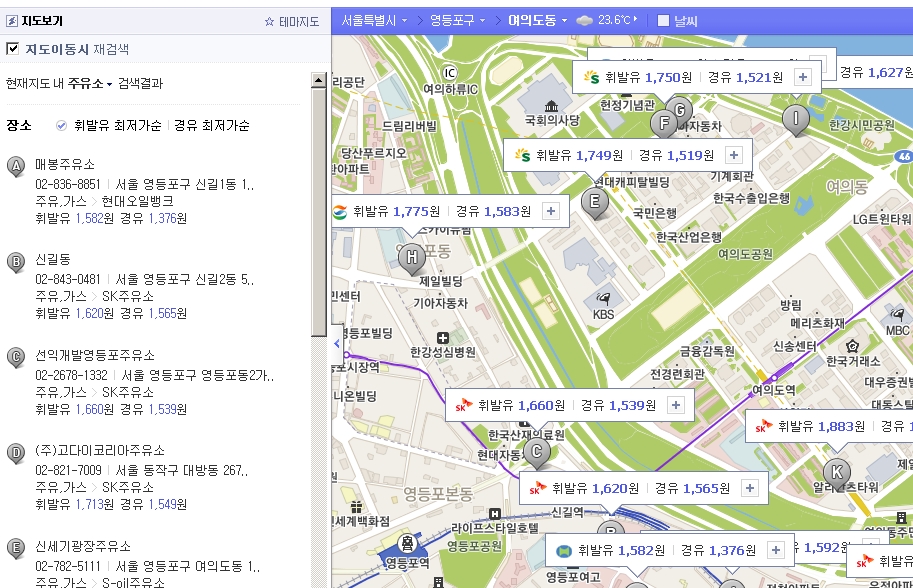The height and width of the screenshot is (588, 913).
Task: Toggle the 지도이동시 재검색 checkbox
Action: click(12, 48)
